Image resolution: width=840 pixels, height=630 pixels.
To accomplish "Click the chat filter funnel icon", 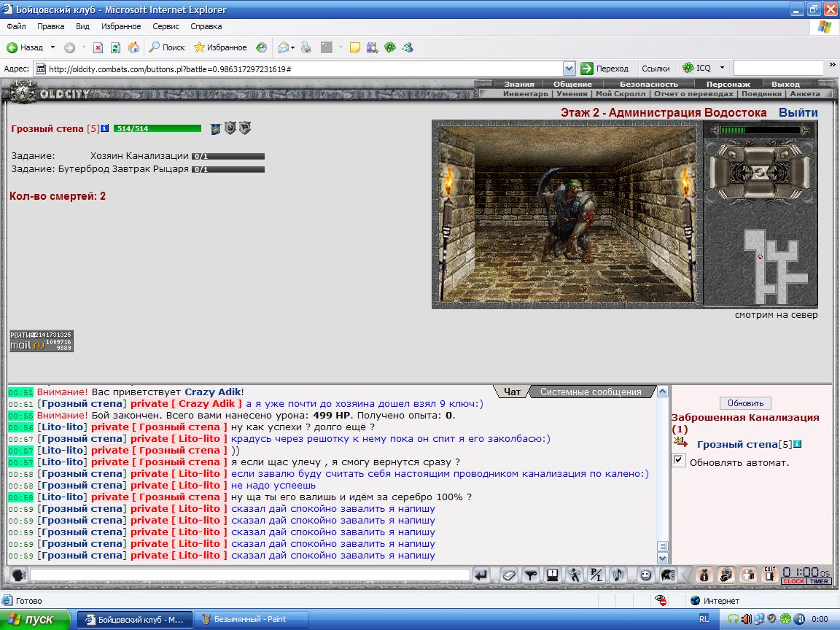I will tap(530, 575).
